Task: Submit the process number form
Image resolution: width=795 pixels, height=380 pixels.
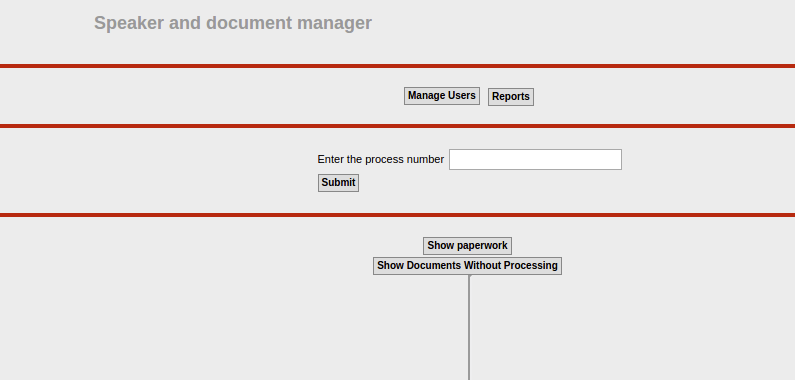Action: 338,183
